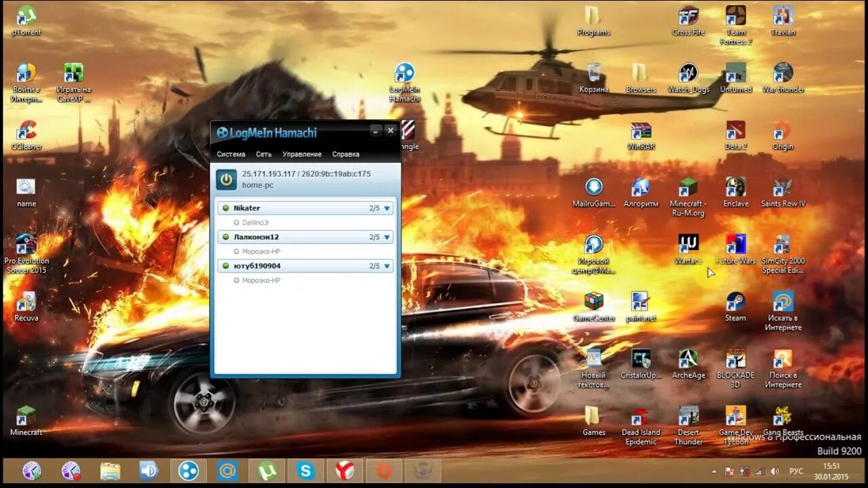Launch BLOCKADE 3D shortcut

click(x=736, y=368)
